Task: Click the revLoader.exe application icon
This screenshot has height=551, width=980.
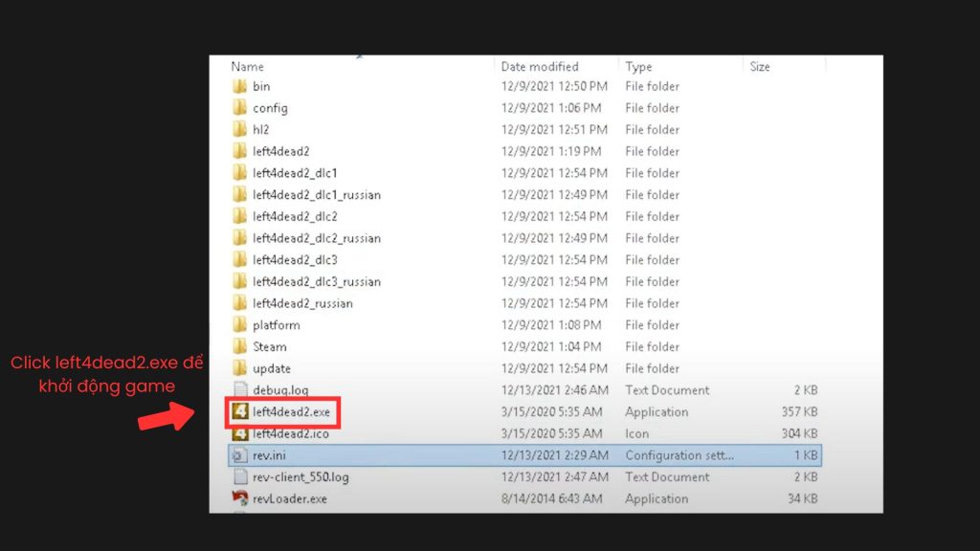Action: click(240, 499)
